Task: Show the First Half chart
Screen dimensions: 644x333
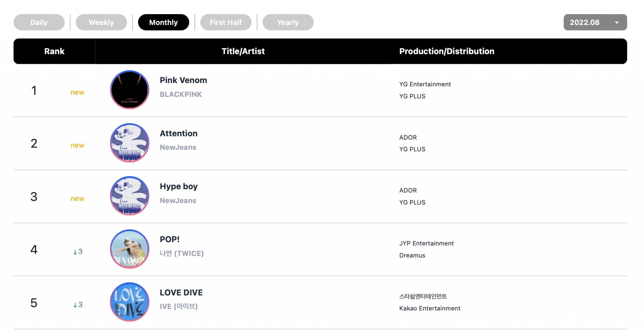Action: (x=226, y=22)
